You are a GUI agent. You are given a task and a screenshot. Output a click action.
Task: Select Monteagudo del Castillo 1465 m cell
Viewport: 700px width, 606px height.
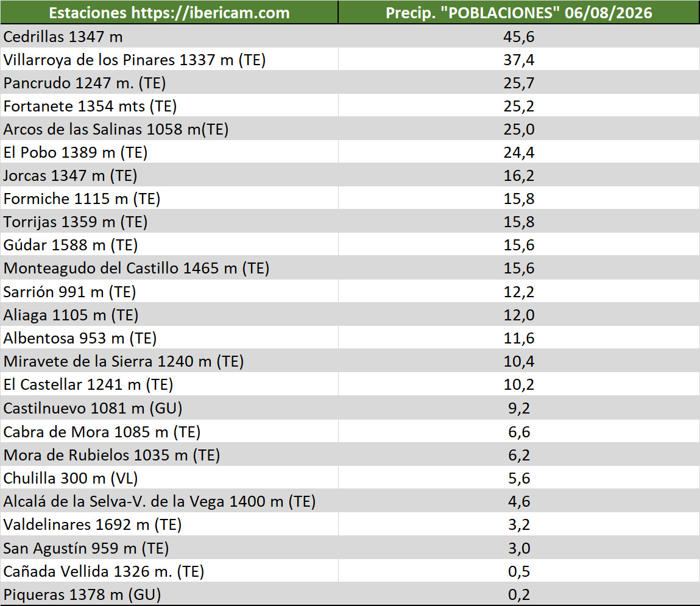pos(169,268)
